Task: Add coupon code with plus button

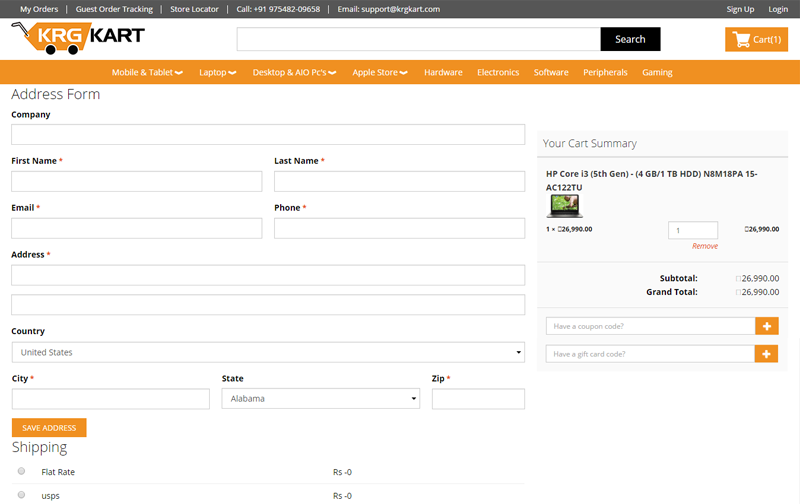Action: [766, 326]
